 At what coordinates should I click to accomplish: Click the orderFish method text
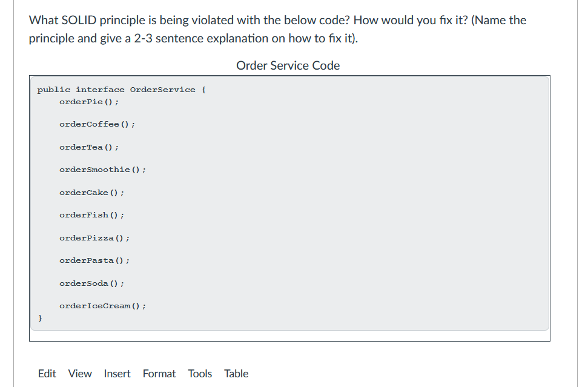91,215
